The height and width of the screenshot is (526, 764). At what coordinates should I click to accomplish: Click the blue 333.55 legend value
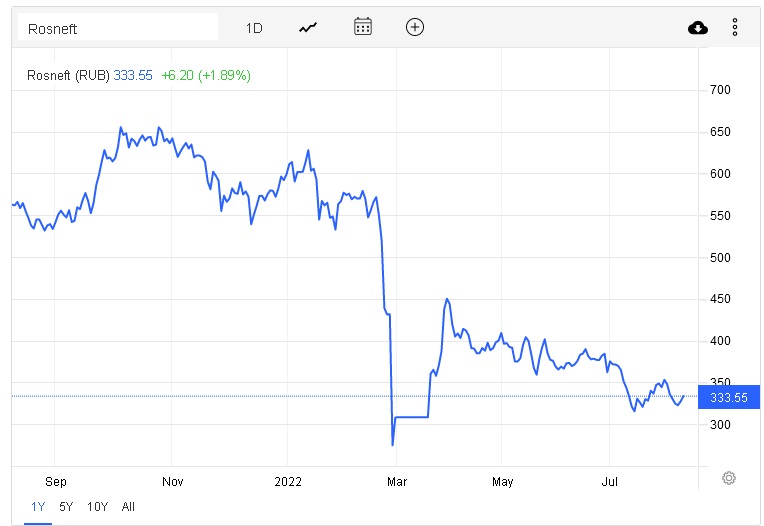point(133,75)
